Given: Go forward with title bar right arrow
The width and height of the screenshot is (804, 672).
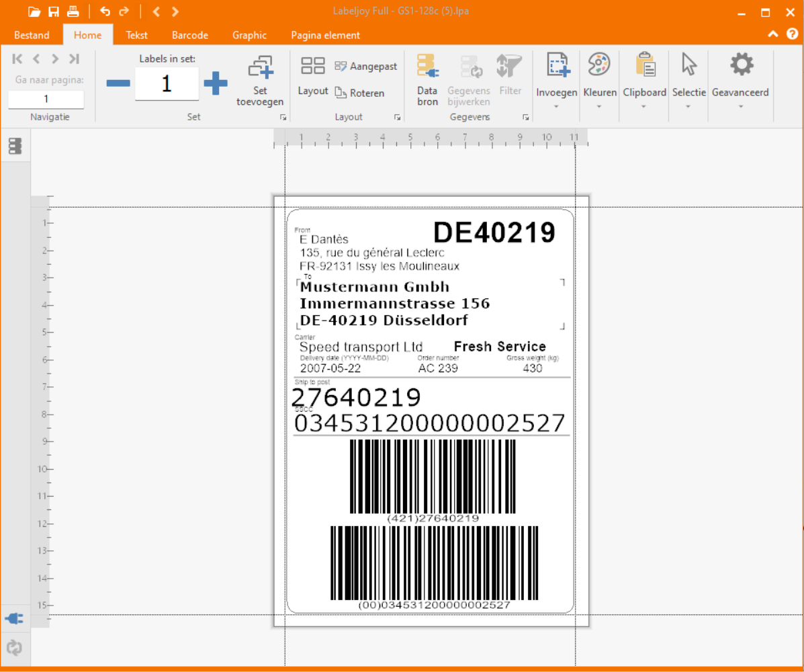Looking at the screenshot, I should coord(175,11).
